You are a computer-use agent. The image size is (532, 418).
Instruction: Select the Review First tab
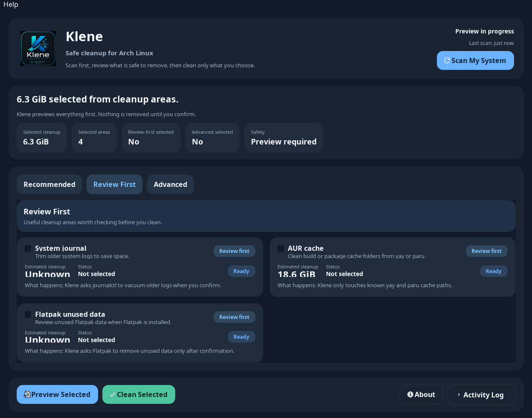[114, 184]
